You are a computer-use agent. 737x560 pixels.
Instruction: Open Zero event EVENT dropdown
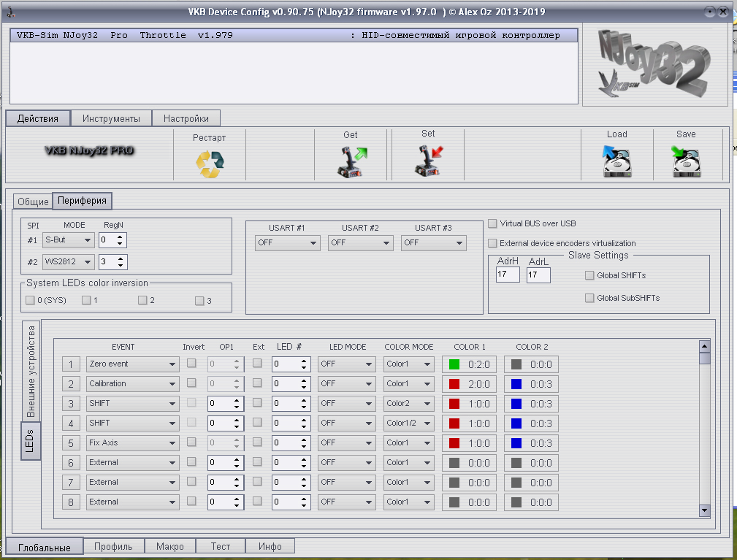click(132, 364)
